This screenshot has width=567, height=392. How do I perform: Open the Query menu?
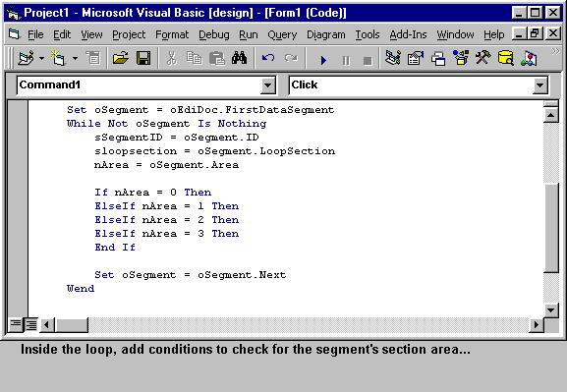click(282, 34)
